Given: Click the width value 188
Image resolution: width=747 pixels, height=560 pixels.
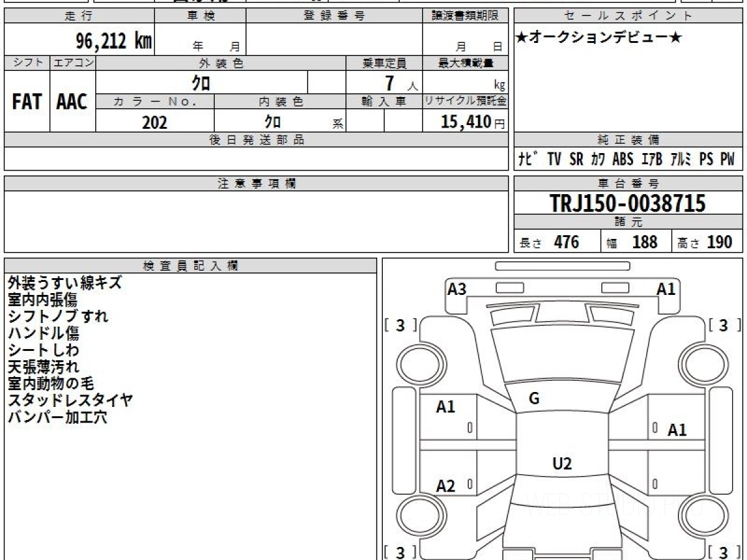Looking at the screenshot, I should pyautogui.click(x=645, y=242).
